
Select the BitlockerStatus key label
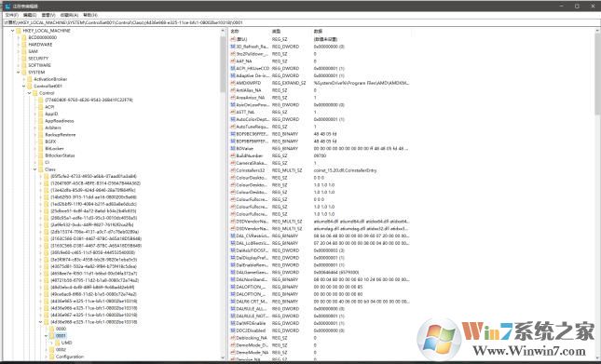click(60, 155)
